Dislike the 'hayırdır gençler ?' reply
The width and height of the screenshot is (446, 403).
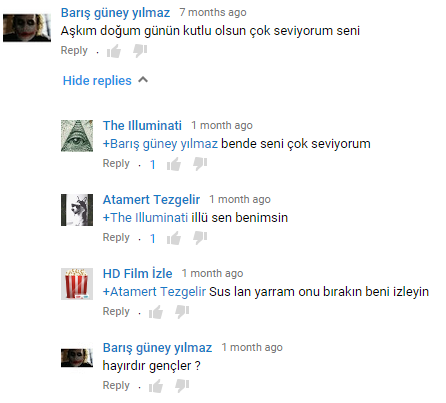182,386
